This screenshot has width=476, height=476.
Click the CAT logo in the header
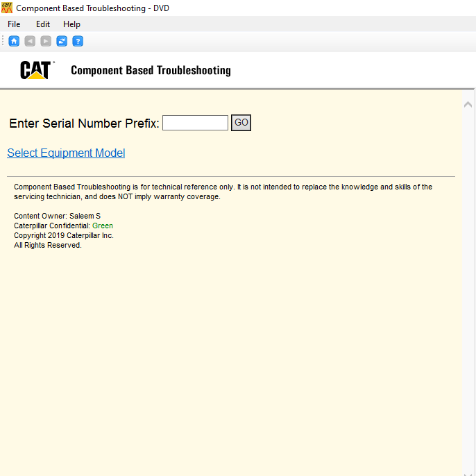36,70
